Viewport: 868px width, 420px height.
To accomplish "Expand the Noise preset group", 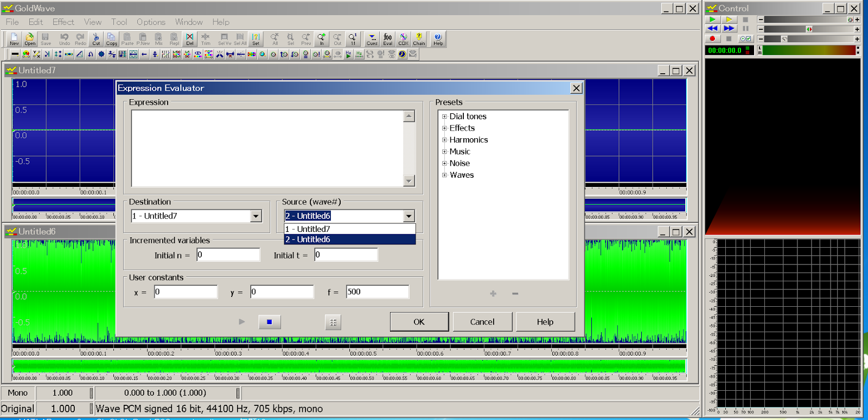I will point(444,163).
